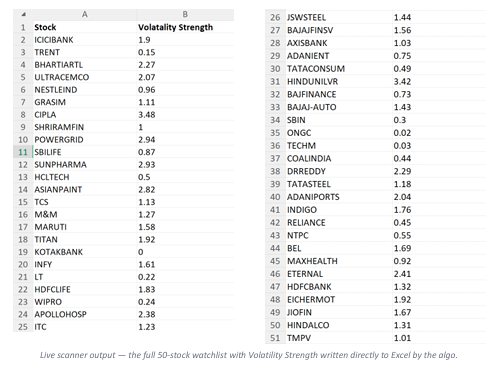496x366 pixels.
Task: Click the APOLLOHOSP cell
Action: coord(85,314)
